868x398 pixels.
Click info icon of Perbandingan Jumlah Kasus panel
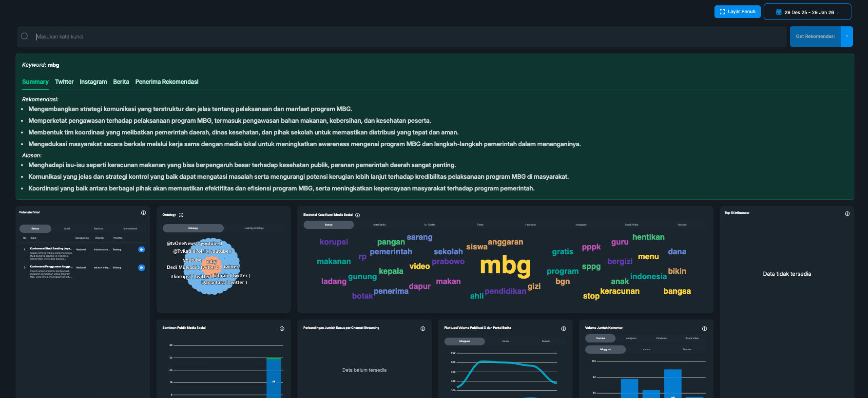coord(423,329)
